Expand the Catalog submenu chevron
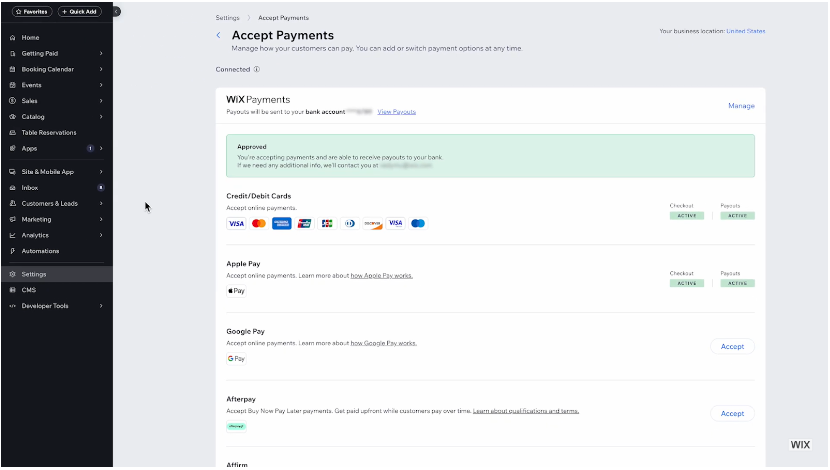 (x=101, y=117)
